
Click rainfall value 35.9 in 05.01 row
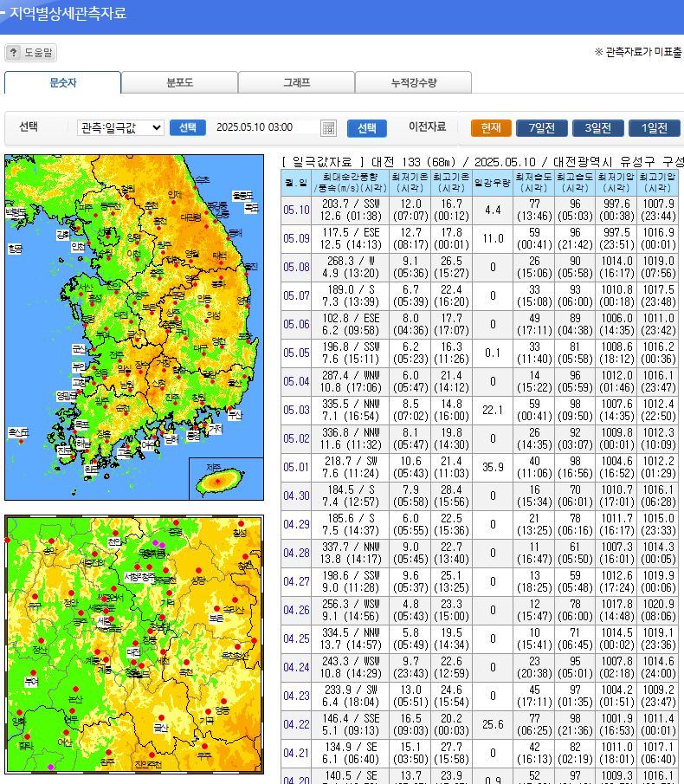[493, 467]
